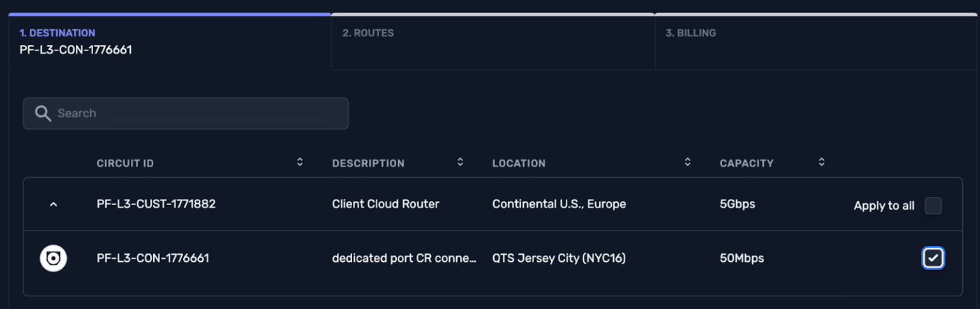Focus the Search input field
Screen dimensions: 980x309
coord(198,113)
